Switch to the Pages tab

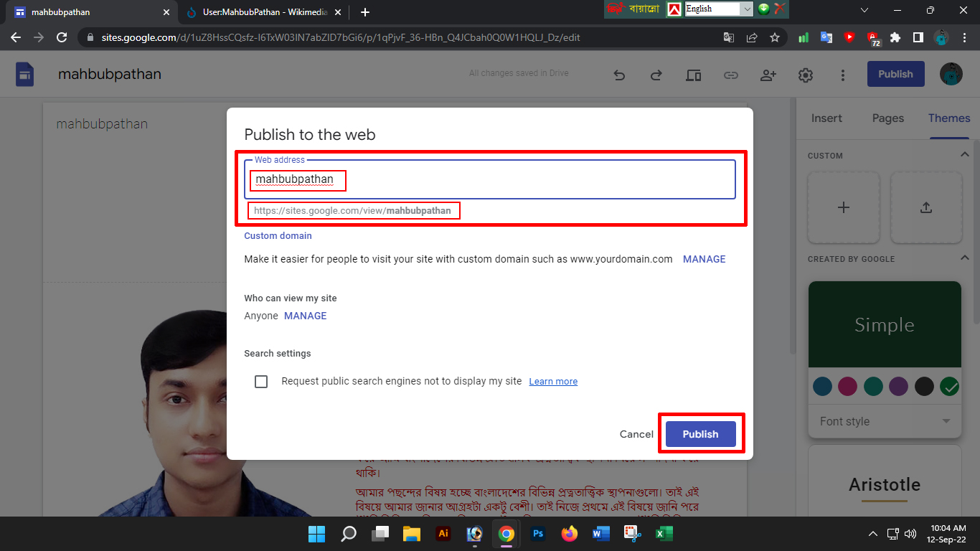pos(887,118)
